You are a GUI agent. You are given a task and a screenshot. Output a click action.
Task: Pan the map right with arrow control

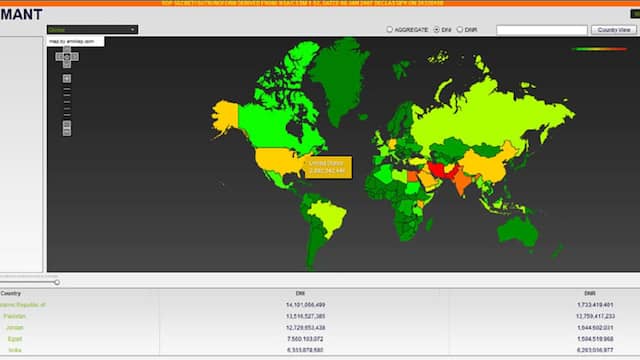75,57
